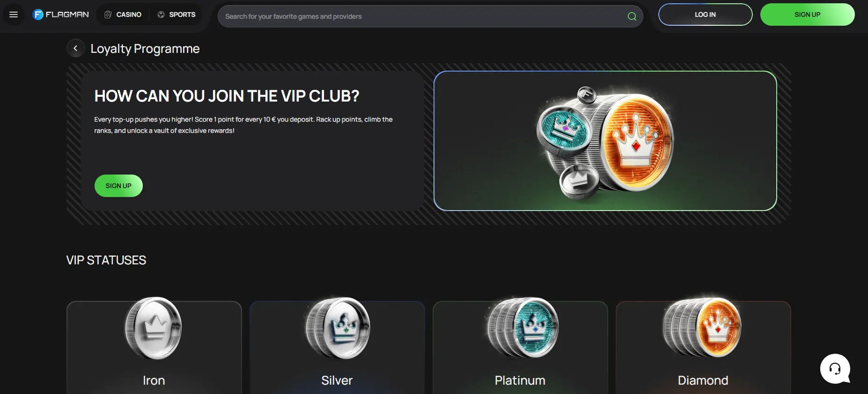Open the Iron status card label
Viewport: 868px width, 394px height.
click(x=154, y=380)
